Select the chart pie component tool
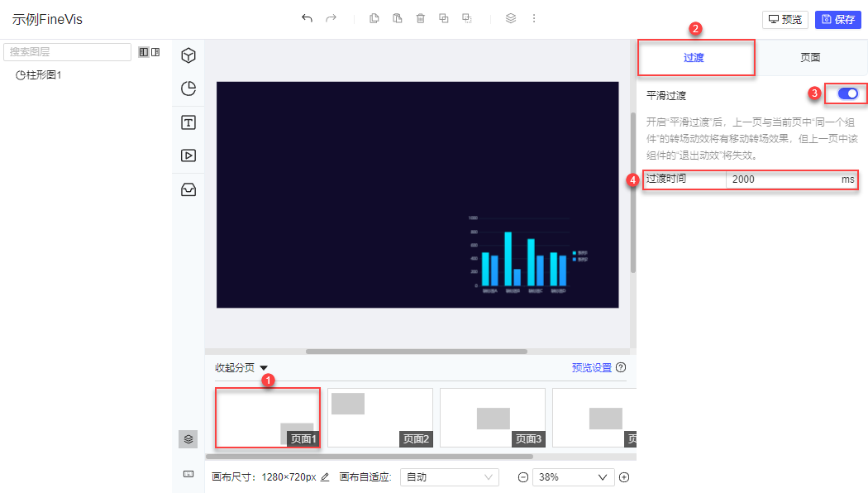This screenshot has width=868, height=493. pyautogui.click(x=188, y=89)
